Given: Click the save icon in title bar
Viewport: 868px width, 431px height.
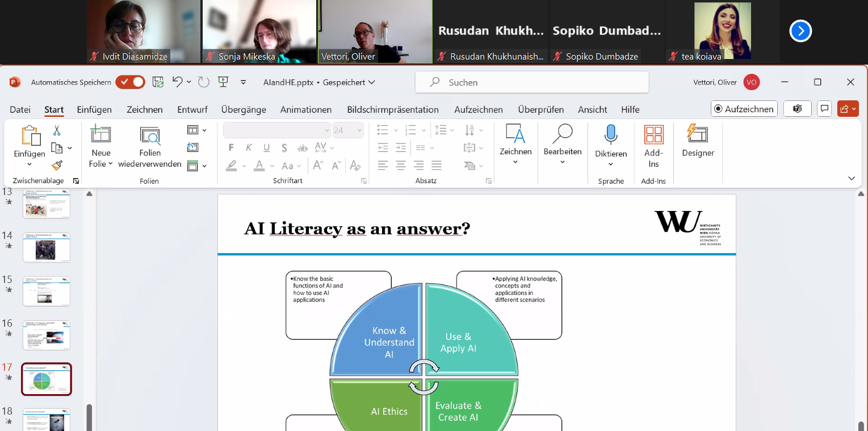Looking at the screenshot, I should pos(158,82).
